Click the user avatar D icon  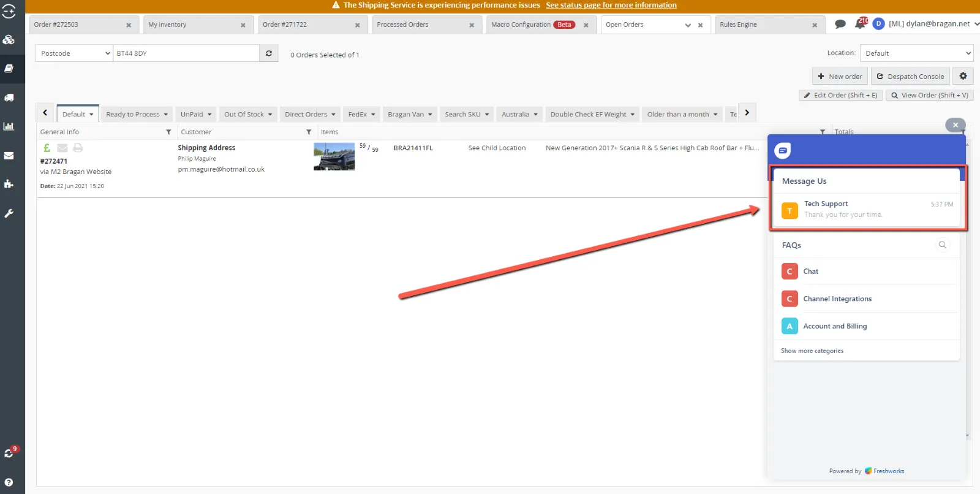[x=878, y=23]
